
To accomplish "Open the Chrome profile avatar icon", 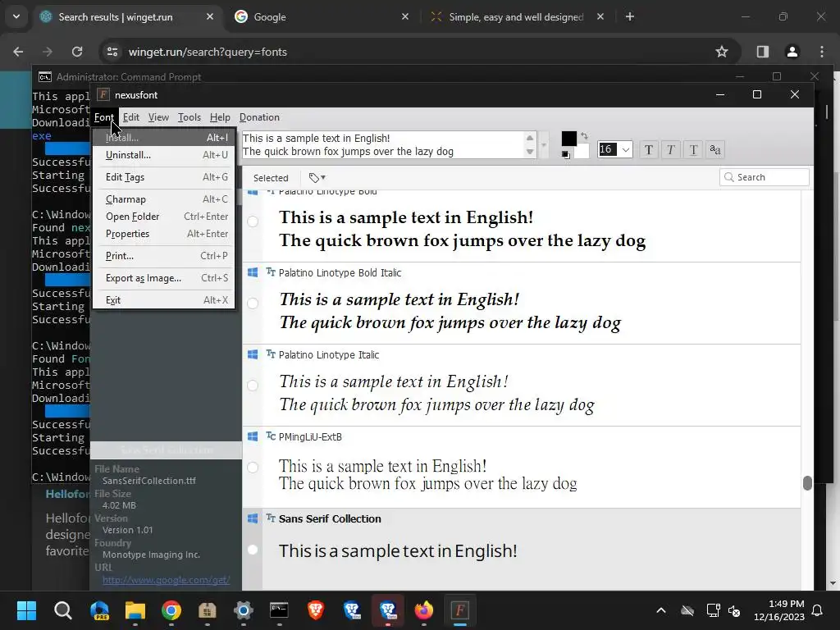I will click(x=792, y=52).
